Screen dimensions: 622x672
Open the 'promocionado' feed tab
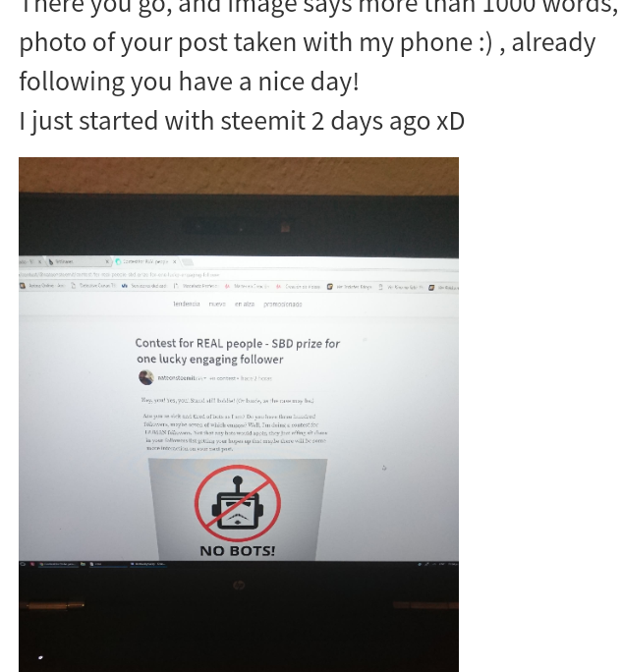click(282, 304)
